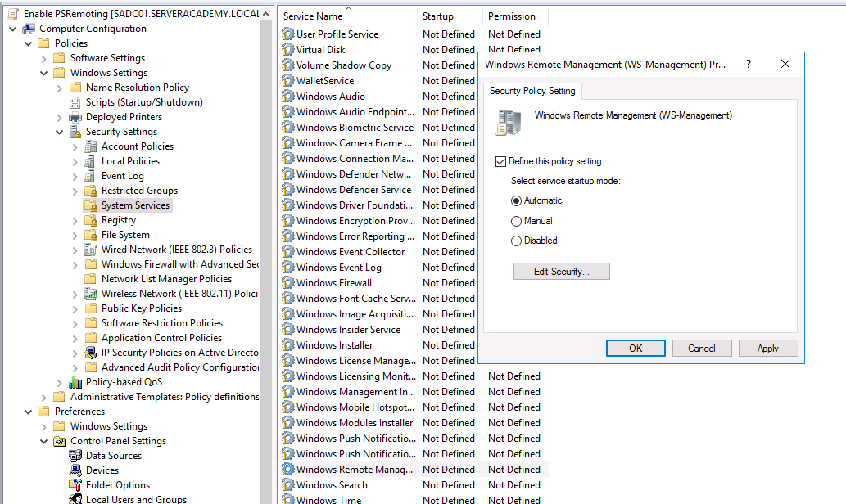Expand the Account Policies node
The image size is (846, 504).
[75, 146]
